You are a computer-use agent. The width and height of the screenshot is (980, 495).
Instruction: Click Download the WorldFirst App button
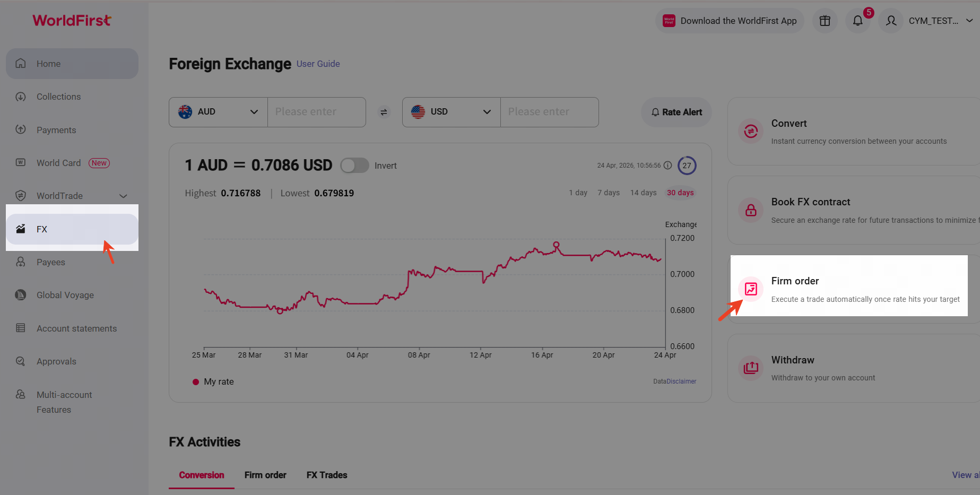(730, 21)
